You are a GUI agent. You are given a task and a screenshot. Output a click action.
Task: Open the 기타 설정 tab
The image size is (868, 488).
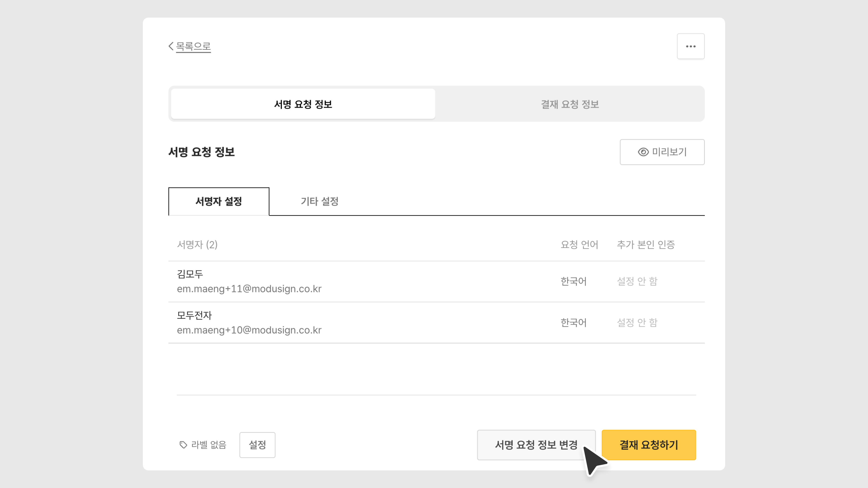[x=319, y=201]
